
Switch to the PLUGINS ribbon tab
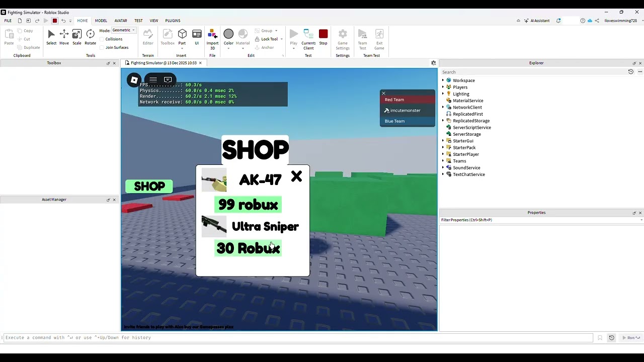point(173,21)
